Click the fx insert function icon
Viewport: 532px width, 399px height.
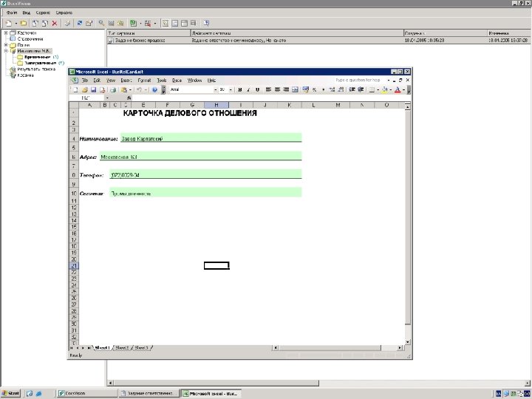pyautogui.click(x=129, y=98)
